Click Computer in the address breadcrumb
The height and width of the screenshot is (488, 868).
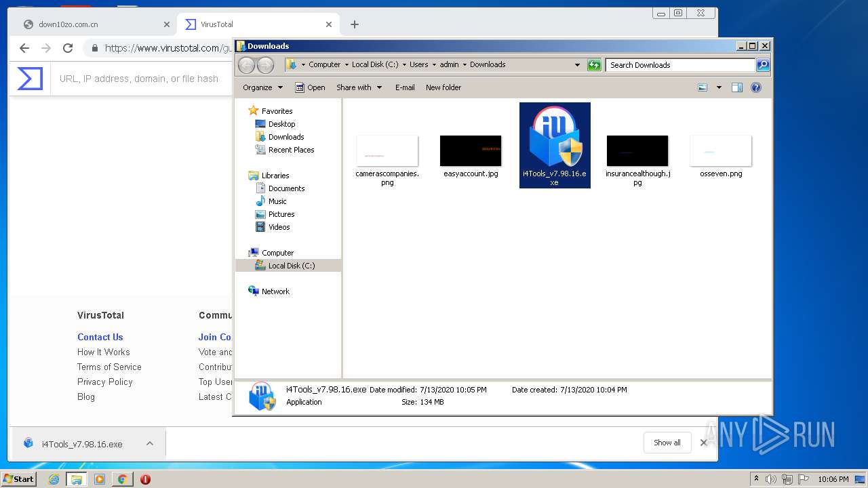[324, 64]
